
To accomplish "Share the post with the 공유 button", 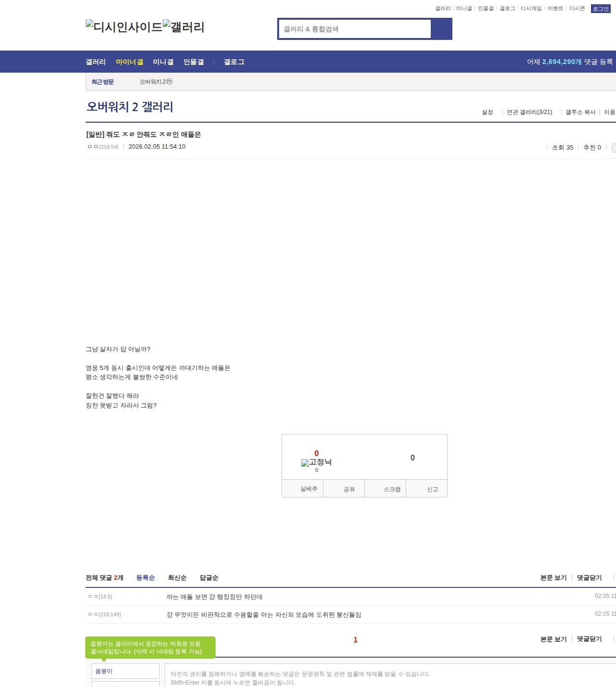I will [349, 489].
